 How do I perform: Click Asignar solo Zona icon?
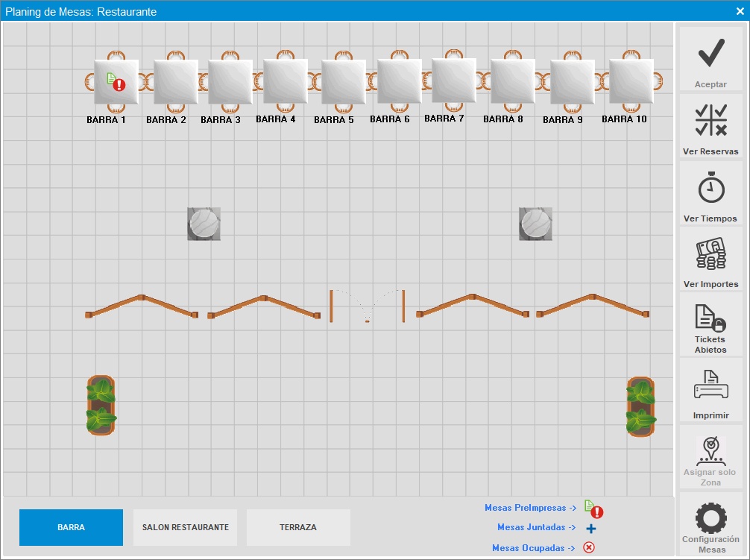click(x=710, y=451)
